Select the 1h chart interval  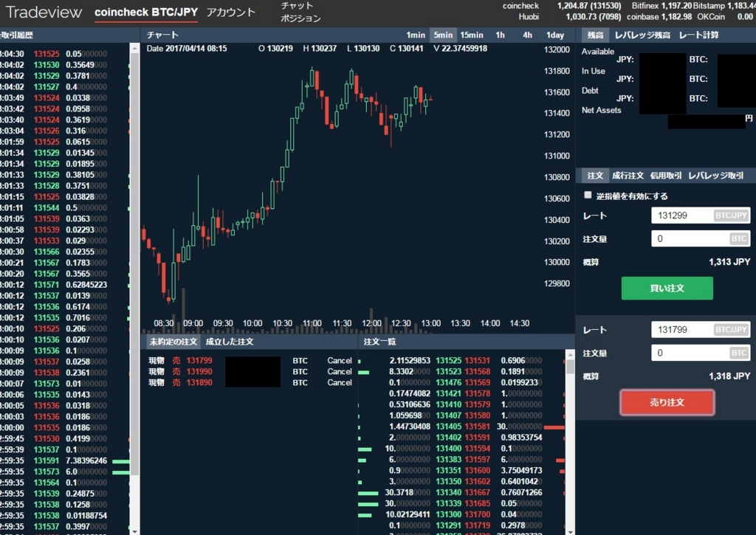[500, 35]
